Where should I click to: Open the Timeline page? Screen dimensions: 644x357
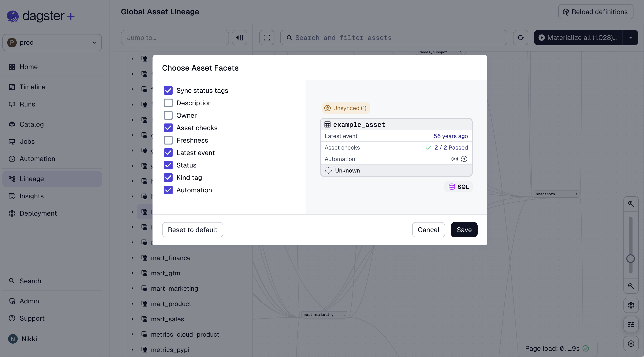pos(32,87)
